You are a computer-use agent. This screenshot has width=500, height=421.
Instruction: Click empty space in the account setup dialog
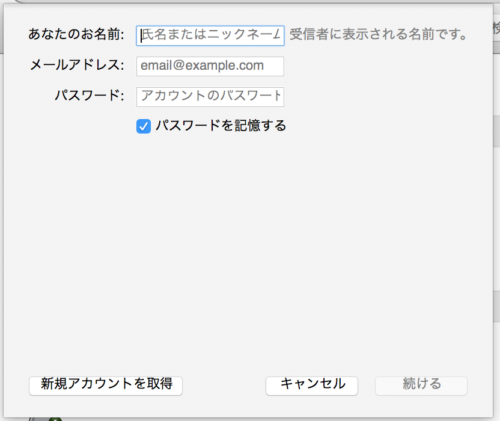[x=248, y=250]
